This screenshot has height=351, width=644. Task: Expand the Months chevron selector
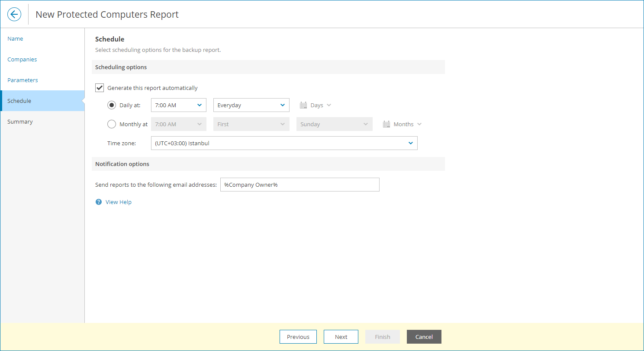(419, 124)
